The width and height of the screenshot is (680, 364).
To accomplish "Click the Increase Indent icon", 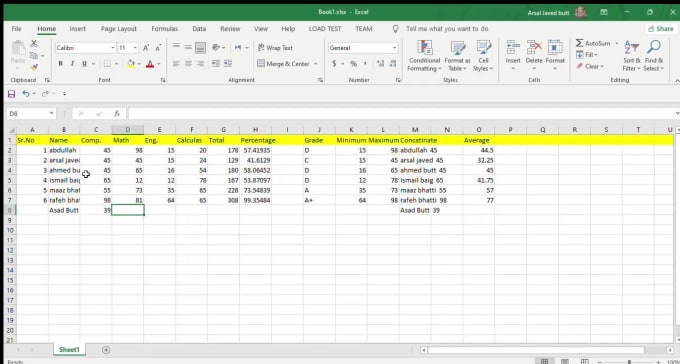I will pyautogui.click(x=227, y=63).
